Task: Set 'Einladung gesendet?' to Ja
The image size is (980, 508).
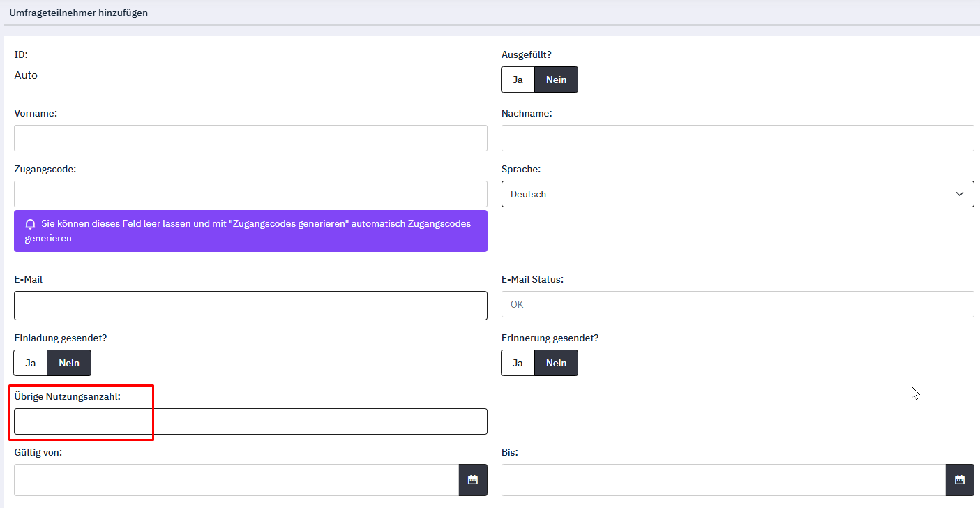Action: pyautogui.click(x=31, y=363)
